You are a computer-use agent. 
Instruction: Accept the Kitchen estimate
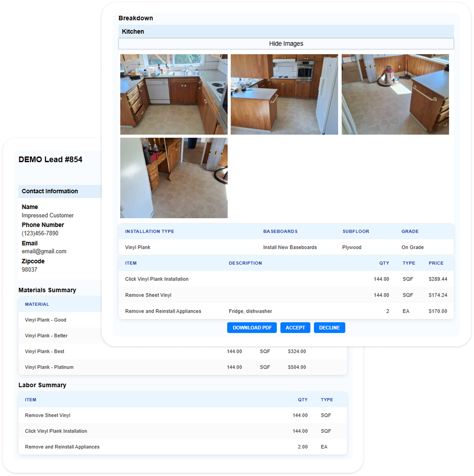pos(295,328)
